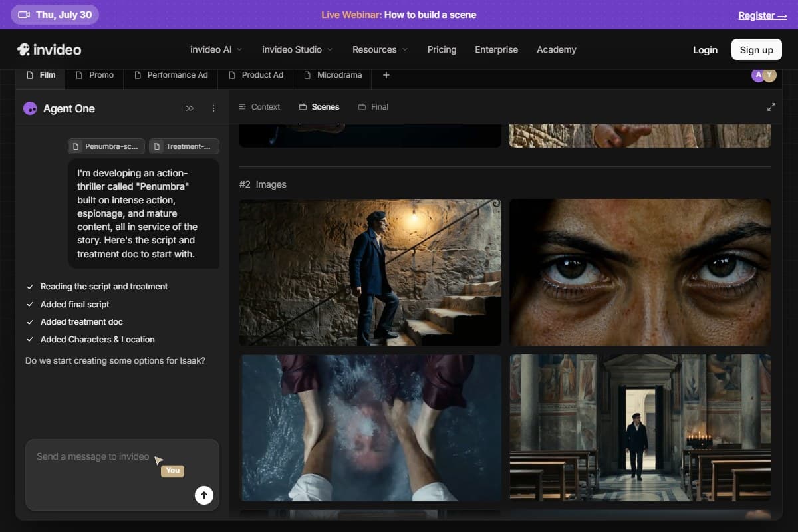Click the Penumbra prompt message bubble

[144, 213]
